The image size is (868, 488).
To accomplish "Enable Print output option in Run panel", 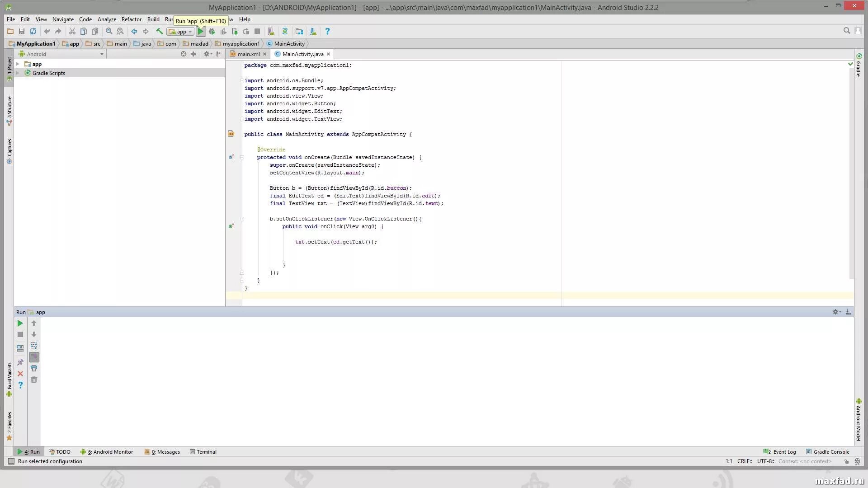I will point(34,368).
